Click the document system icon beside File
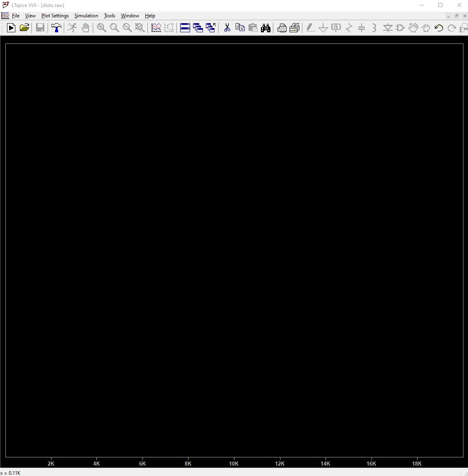This screenshot has width=468, height=476. [x=5, y=15]
